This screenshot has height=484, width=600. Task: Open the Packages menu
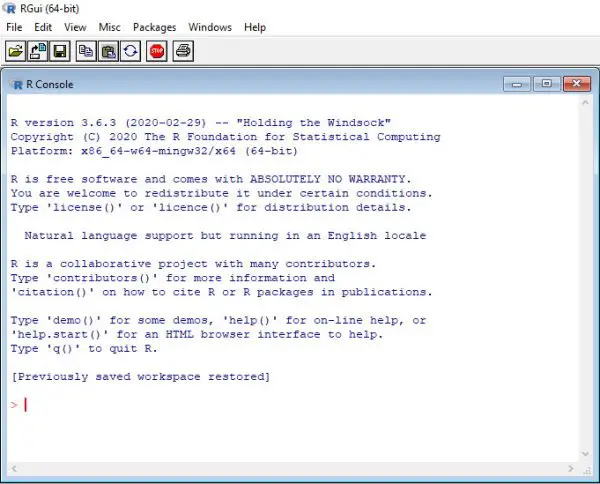coord(155,27)
